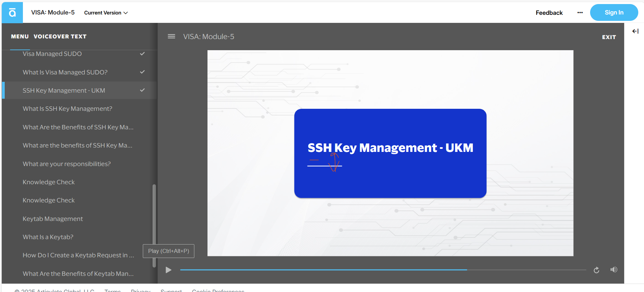The width and height of the screenshot is (644, 292).
Task: Click the Articulate logo icon
Action: click(x=12, y=12)
